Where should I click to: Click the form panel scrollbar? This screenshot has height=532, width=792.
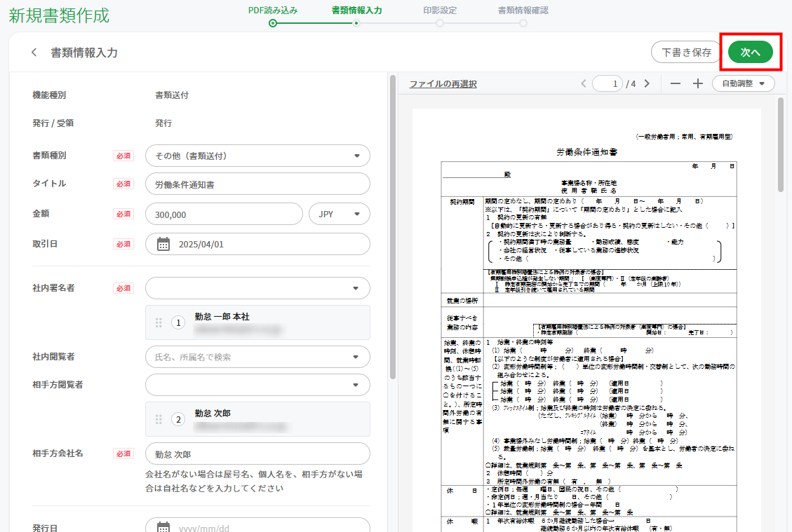point(392,227)
